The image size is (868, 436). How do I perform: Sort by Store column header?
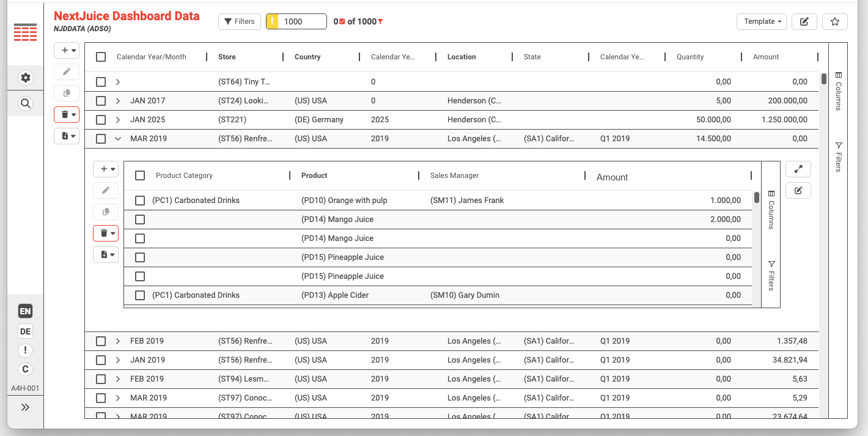click(x=227, y=57)
